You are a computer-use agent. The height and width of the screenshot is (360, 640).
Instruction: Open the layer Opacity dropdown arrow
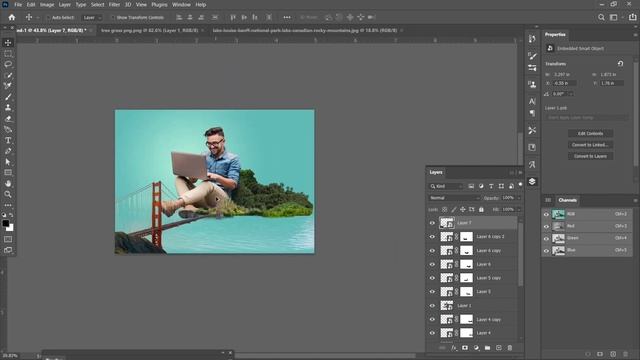519,198
